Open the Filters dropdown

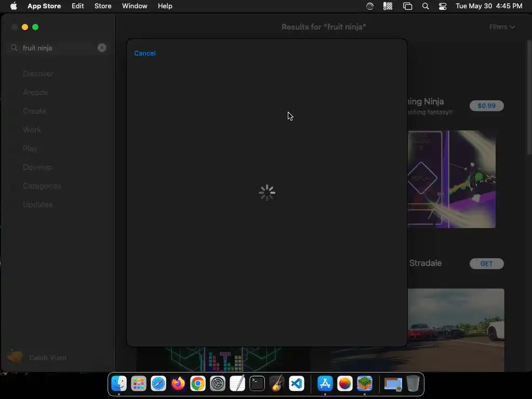(502, 27)
